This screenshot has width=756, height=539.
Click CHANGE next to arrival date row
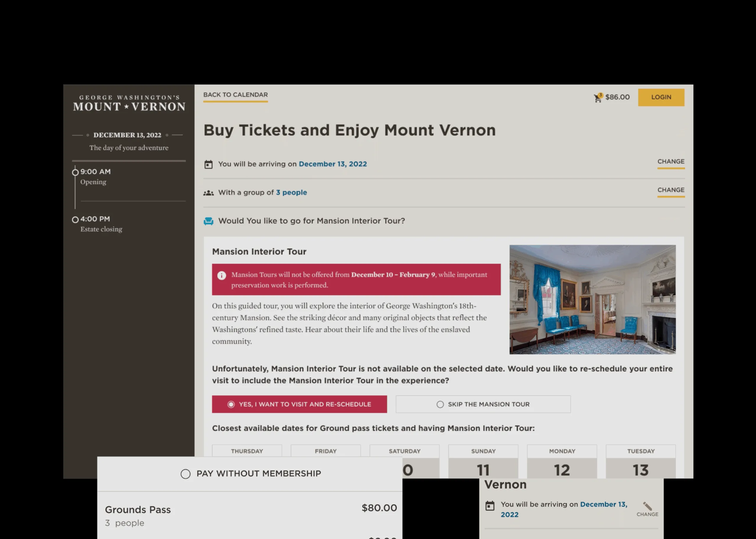671,162
